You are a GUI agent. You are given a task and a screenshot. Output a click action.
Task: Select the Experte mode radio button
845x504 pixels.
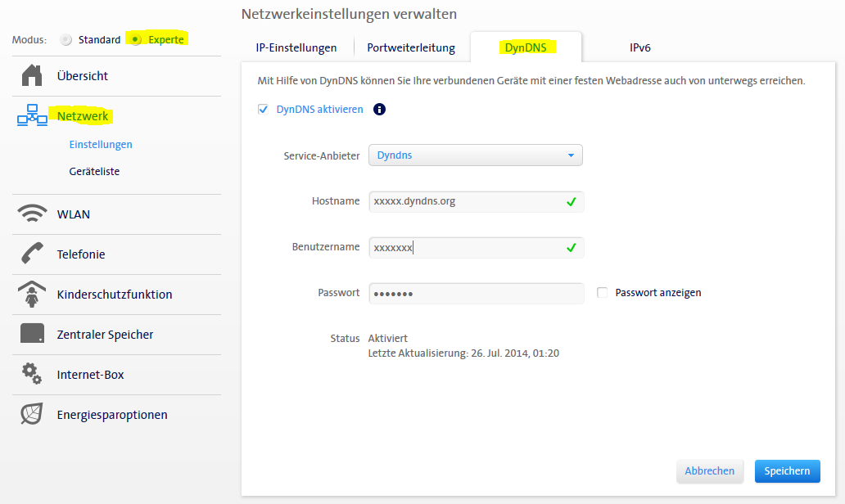(136, 39)
